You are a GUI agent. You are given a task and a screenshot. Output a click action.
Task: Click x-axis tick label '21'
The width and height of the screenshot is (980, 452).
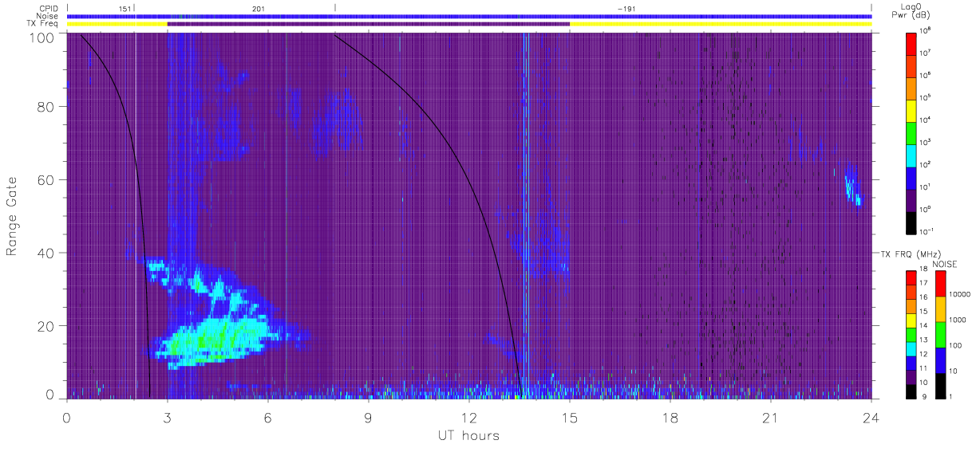[x=771, y=418]
